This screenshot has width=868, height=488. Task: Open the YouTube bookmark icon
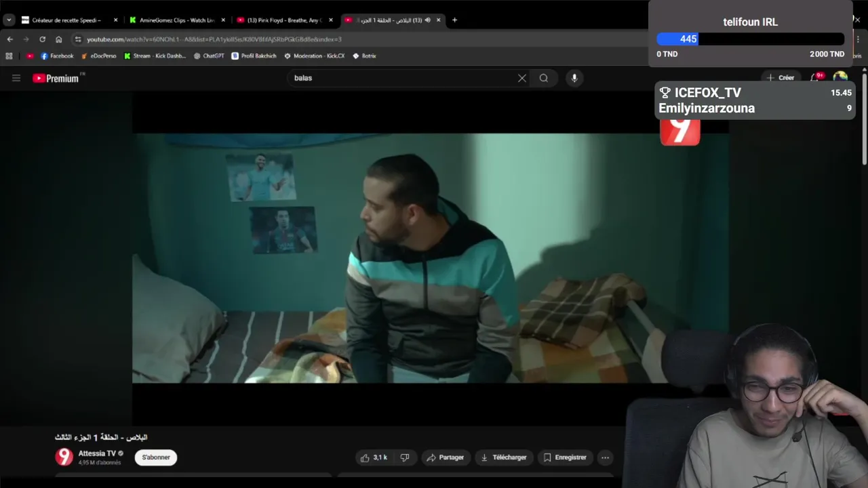point(30,56)
